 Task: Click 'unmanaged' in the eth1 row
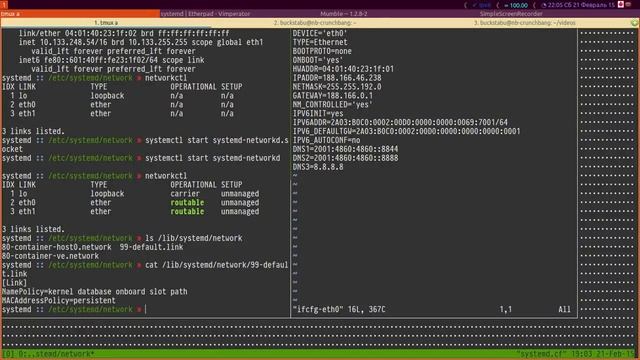pos(240,211)
